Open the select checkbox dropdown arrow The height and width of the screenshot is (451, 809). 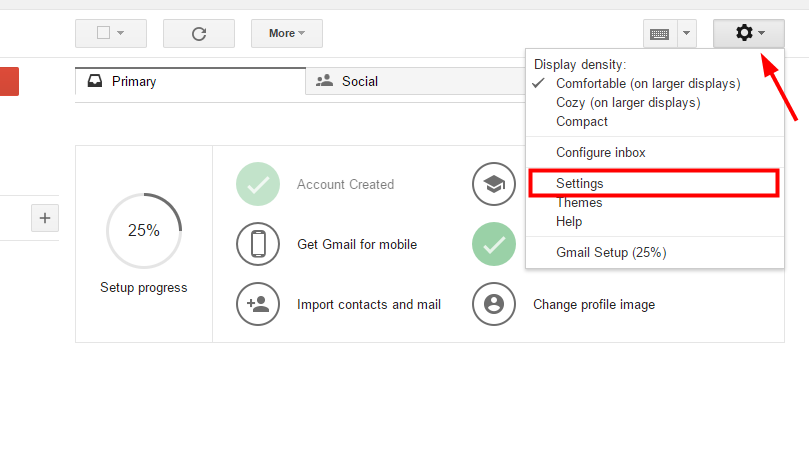(121, 33)
